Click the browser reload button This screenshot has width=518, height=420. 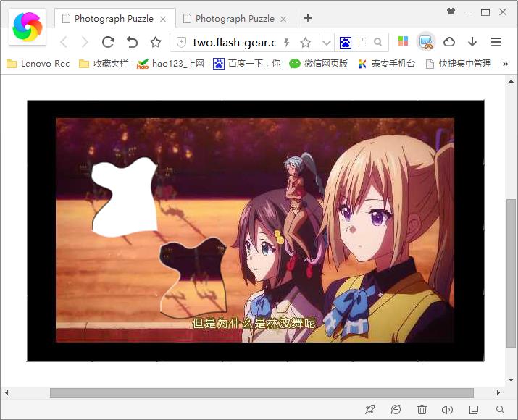click(108, 42)
